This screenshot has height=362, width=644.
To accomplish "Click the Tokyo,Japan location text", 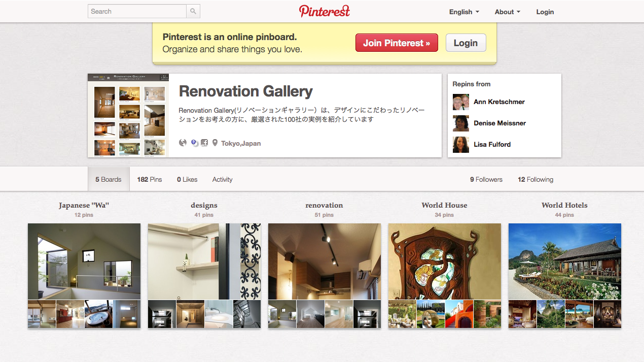I will coord(241,143).
